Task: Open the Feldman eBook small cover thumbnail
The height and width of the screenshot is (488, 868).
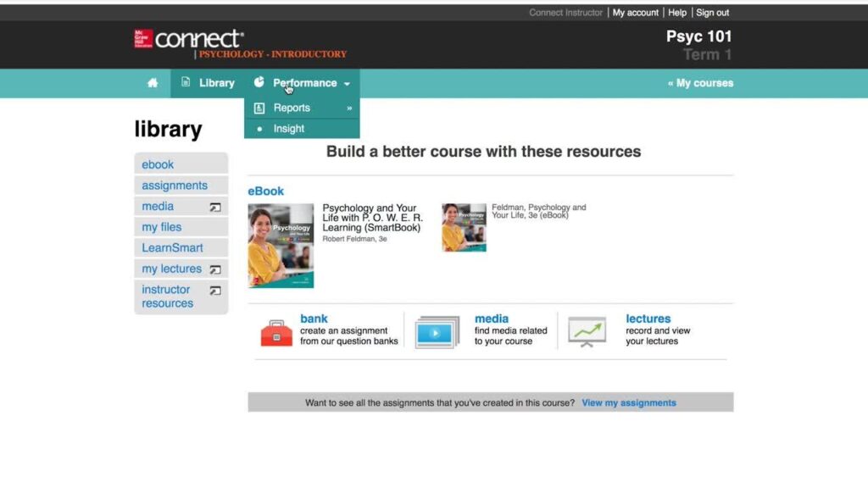Action: point(464,227)
